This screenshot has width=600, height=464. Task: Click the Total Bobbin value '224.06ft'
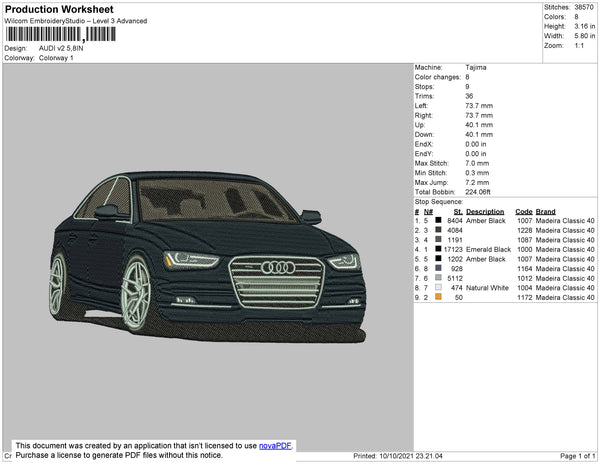pyautogui.click(x=478, y=192)
